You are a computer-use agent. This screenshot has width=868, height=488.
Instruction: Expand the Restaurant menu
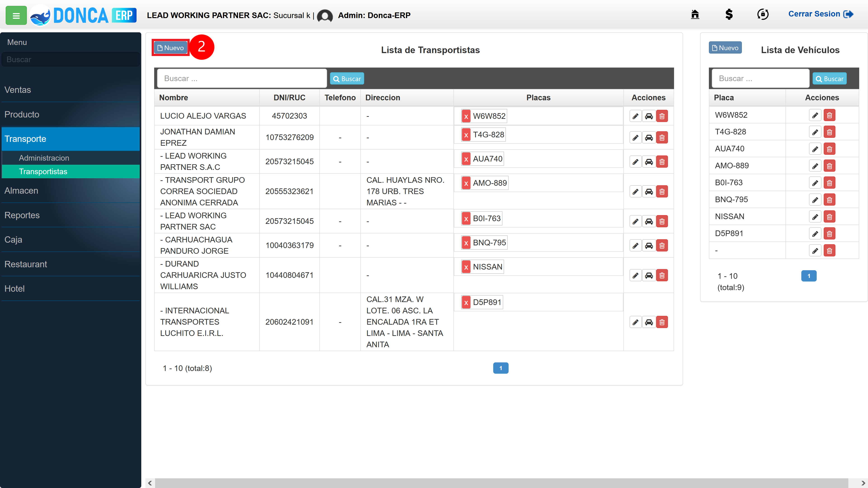pyautogui.click(x=71, y=264)
